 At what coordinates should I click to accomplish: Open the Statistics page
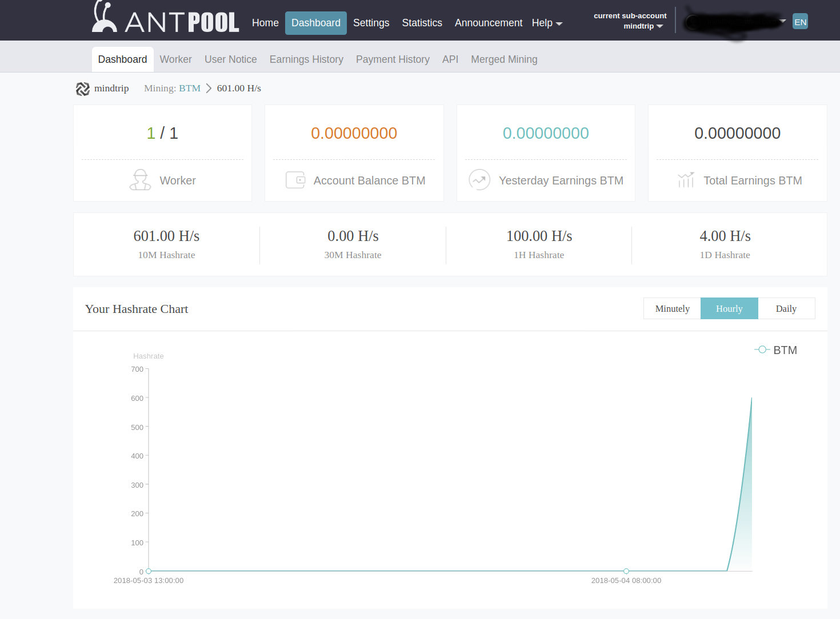pyautogui.click(x=422, y=23)
